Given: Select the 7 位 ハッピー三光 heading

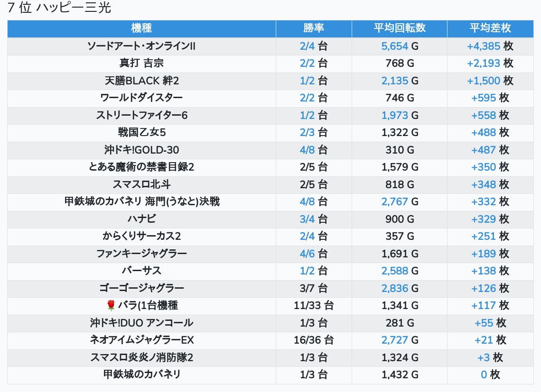Looking at the screenshot, I should coord(59,8).
